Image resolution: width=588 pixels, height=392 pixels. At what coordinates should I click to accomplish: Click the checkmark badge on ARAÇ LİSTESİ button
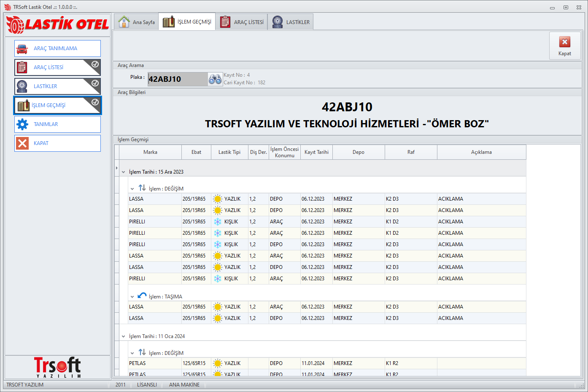point(95,64)
